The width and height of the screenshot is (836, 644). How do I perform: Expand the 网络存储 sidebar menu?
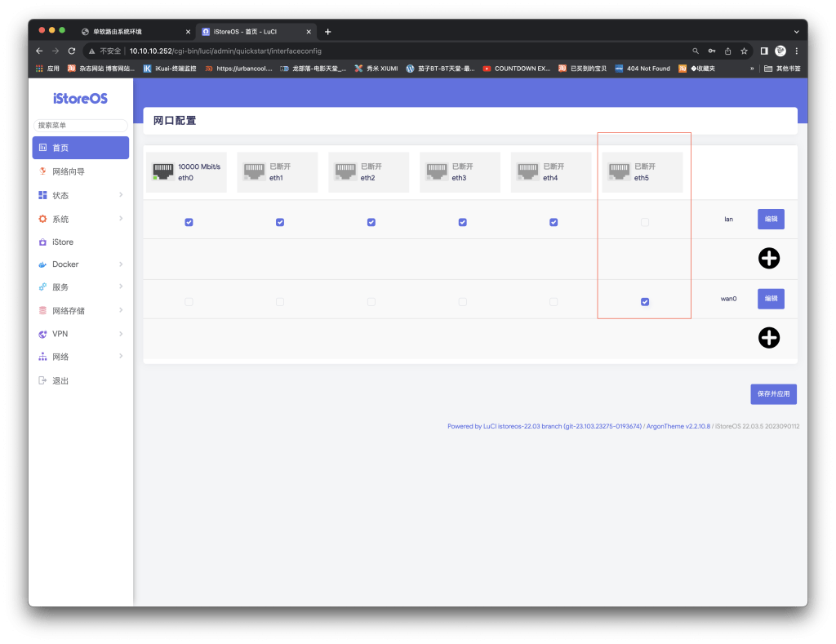coord(80,311)
